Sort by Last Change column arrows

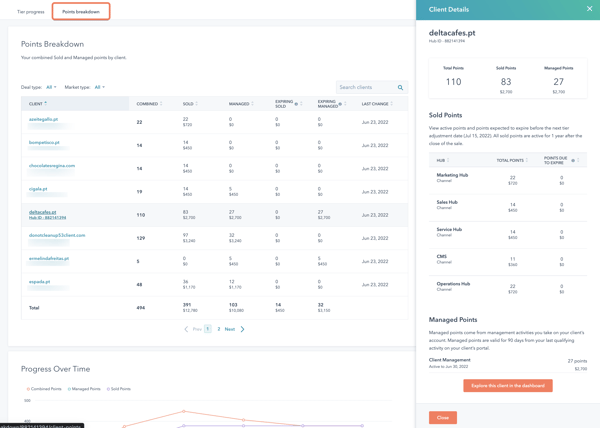tap(392, 104)
